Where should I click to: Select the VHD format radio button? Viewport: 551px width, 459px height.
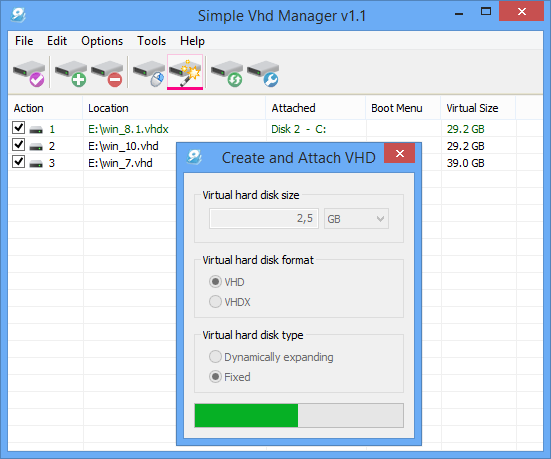pyautogui.click(x=215, y=282)
